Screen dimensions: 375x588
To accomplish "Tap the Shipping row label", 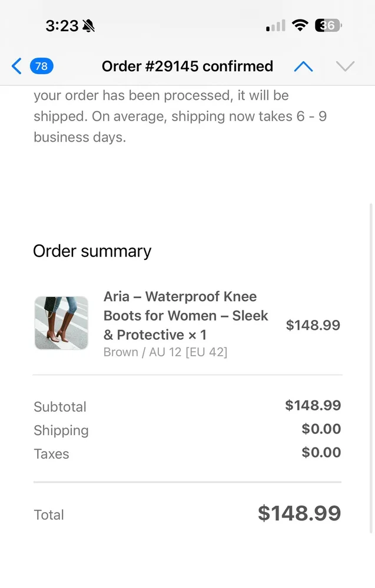I will 61,430.
